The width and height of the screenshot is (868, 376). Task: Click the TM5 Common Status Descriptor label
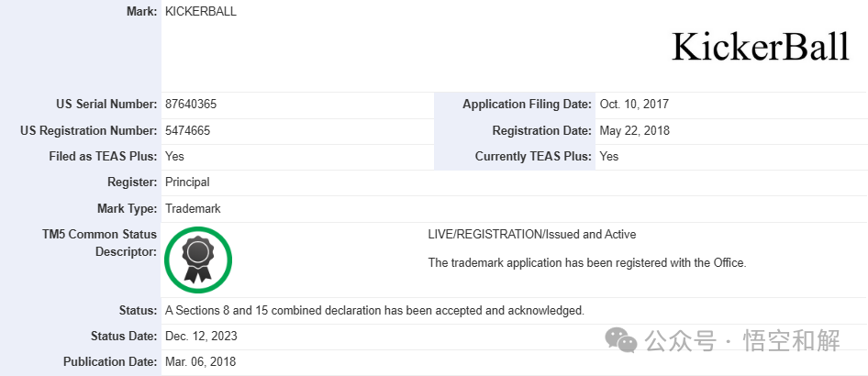coord(100,243)
